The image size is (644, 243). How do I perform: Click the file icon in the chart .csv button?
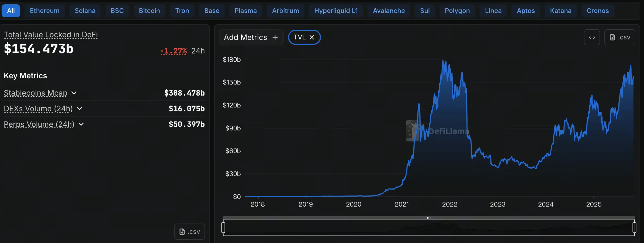pos(612,37)
